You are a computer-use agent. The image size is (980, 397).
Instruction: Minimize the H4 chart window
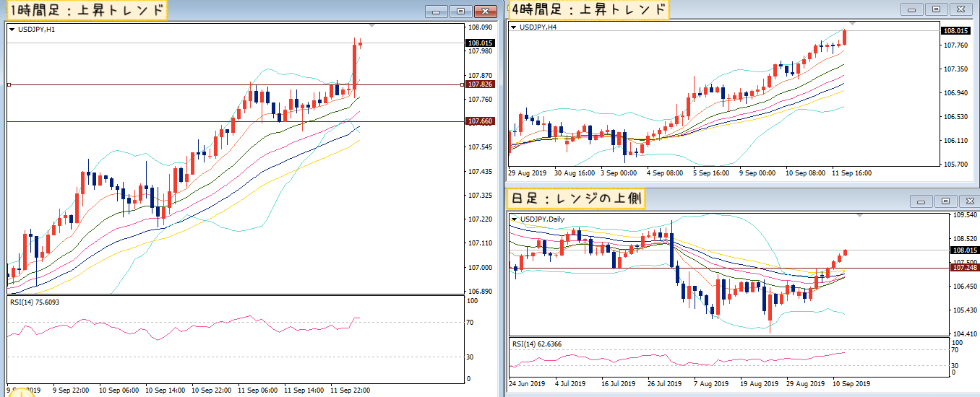click(912, 9)
